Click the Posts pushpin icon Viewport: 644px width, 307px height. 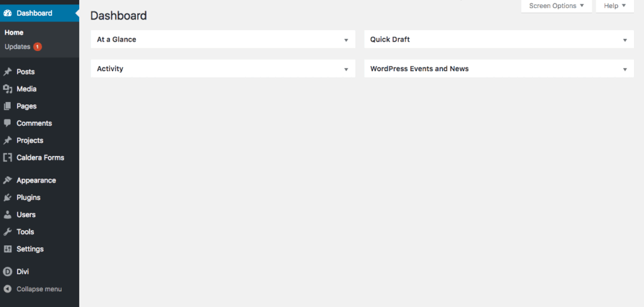click(x=8, y=72)
